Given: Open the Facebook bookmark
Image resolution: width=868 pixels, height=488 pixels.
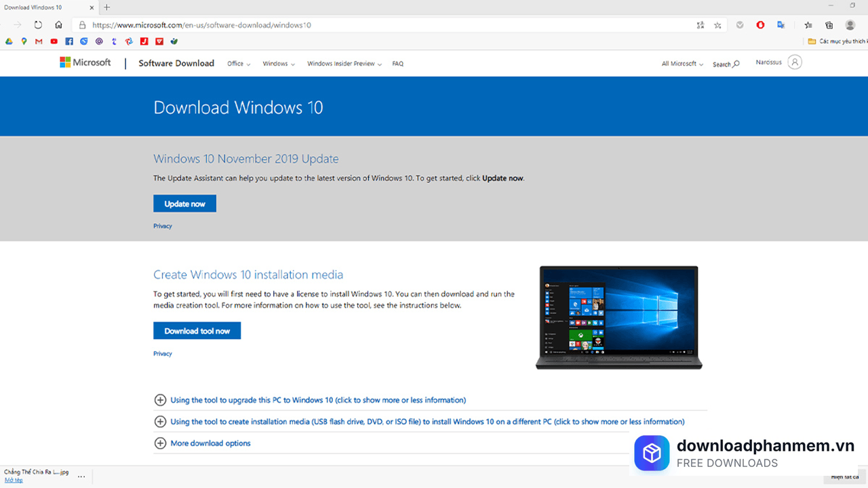Looking at the screenshot, I should [69, 41].
